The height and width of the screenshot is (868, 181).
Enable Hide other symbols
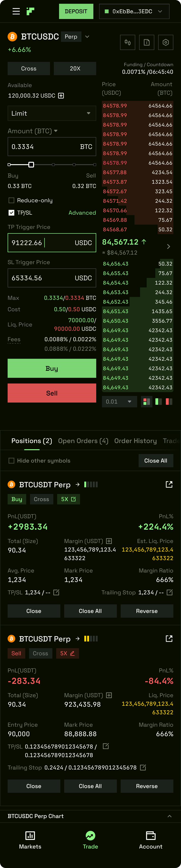[x=11, y=461]
